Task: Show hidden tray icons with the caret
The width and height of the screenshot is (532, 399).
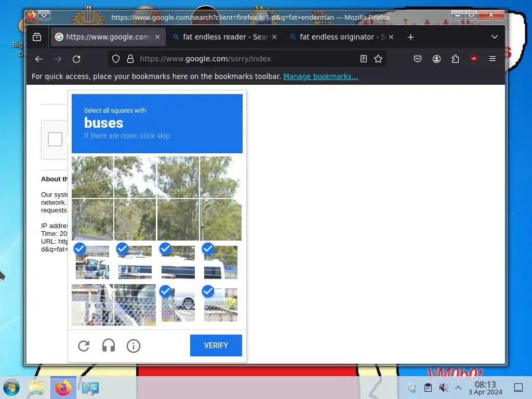Action: click(458, 388)
